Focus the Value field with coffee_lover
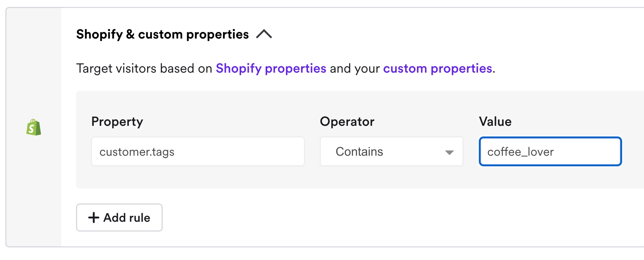 tap(550, 152)
